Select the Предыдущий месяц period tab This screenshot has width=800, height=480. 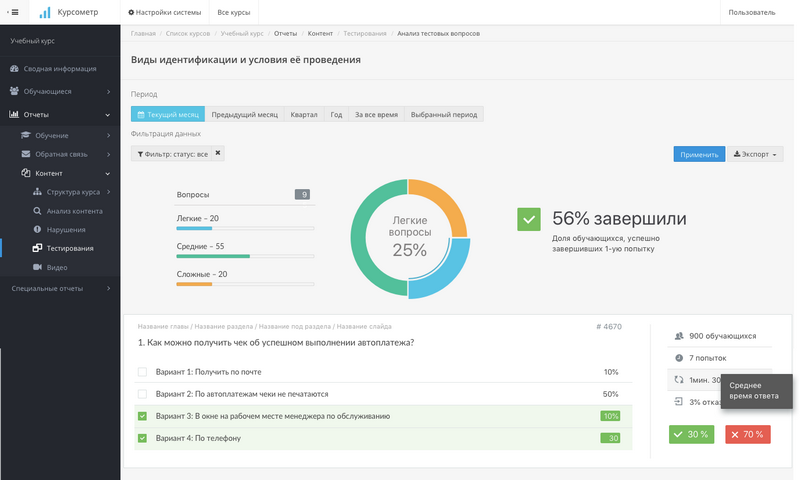click(x=244, y=114)
